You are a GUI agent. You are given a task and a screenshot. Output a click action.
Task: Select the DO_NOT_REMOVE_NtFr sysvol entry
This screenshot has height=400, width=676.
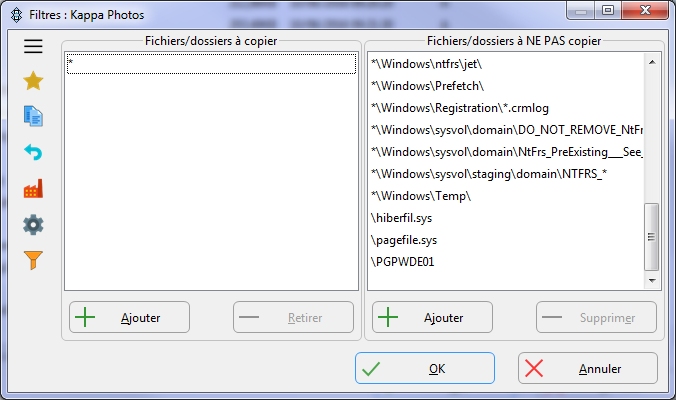tap(506, 130)
